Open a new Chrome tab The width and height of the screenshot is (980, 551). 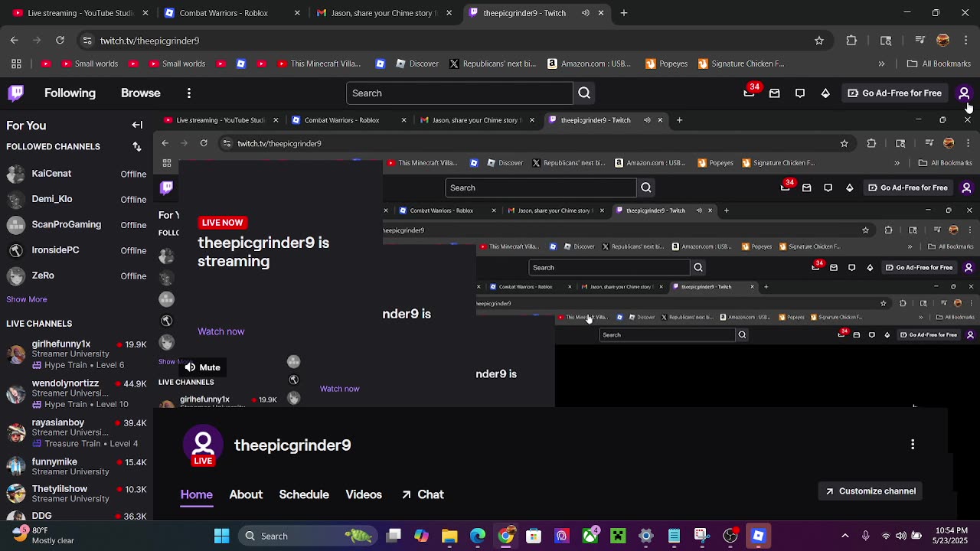(x=624, y=13)
